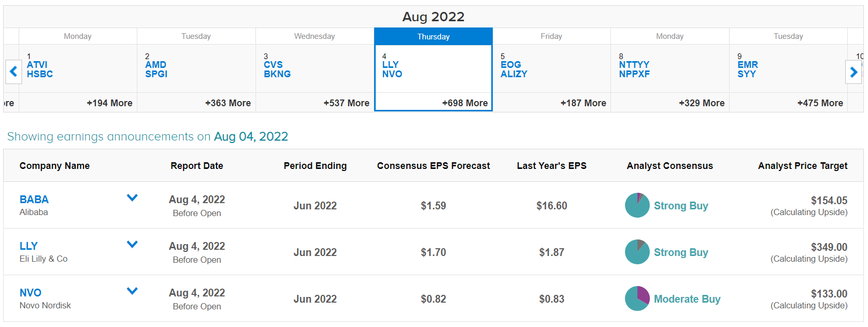Click the NVO analyst consensus pie chart

[x=637, y=298]
